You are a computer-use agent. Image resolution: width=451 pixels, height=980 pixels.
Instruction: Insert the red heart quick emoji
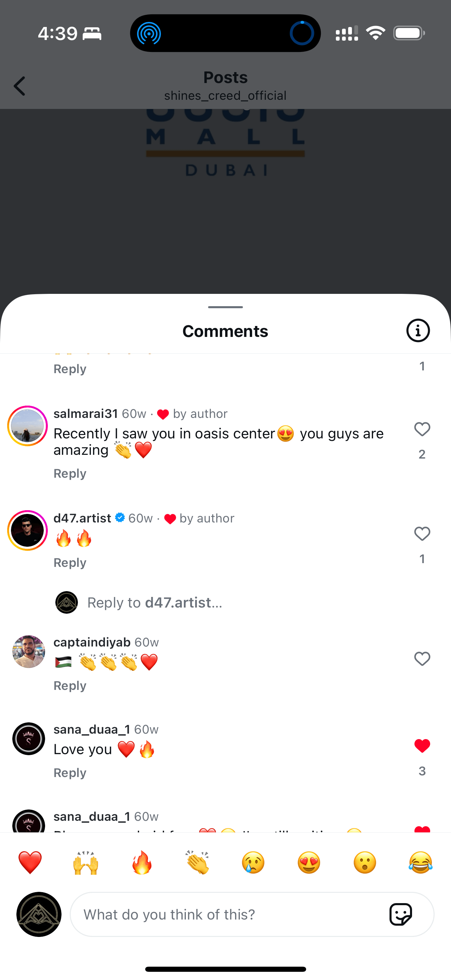(30, 862)
